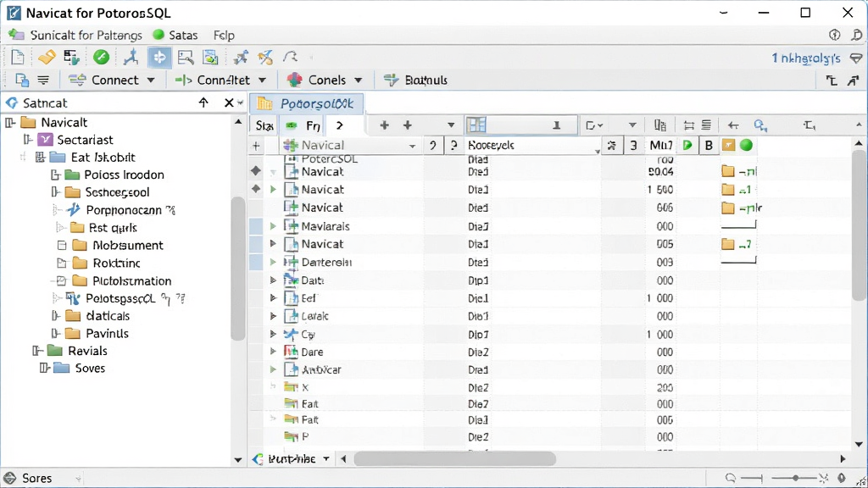Click the curved arrow toolbar icon
Image resolution: width=868 pixels, height=488 pixels.
pyautogui.click(x=290, y=57)
